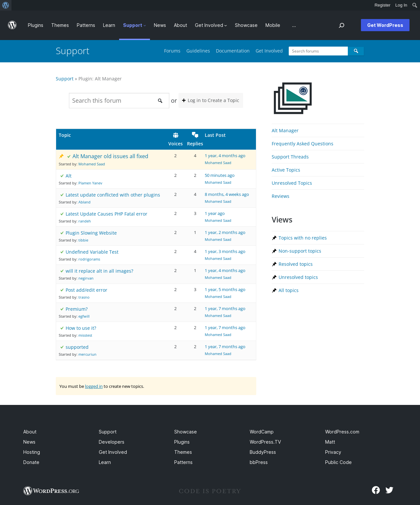Open the Plugin Slowing Website topic
This screenshot has height=505, width=420.
[x=91, y=233]
